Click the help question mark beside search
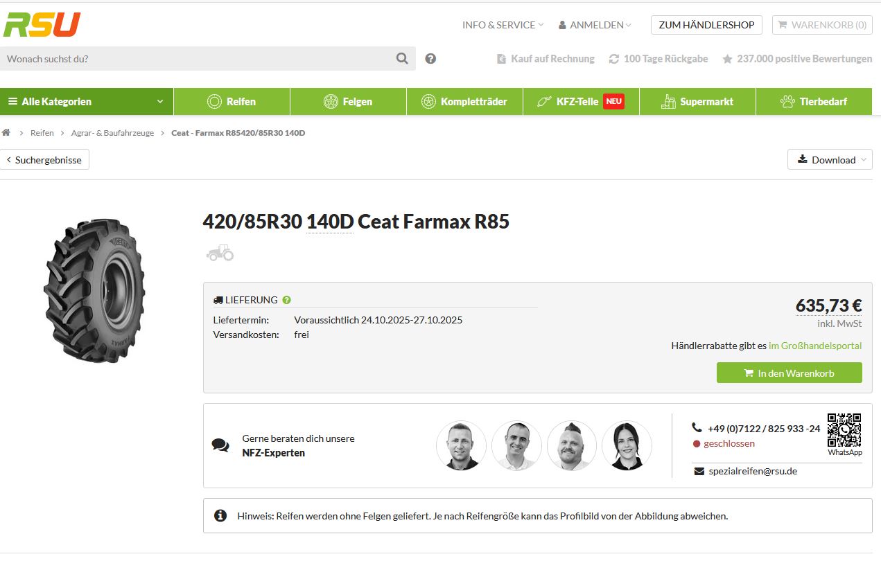The image size is (881, 588). click(x=430, y=59)
